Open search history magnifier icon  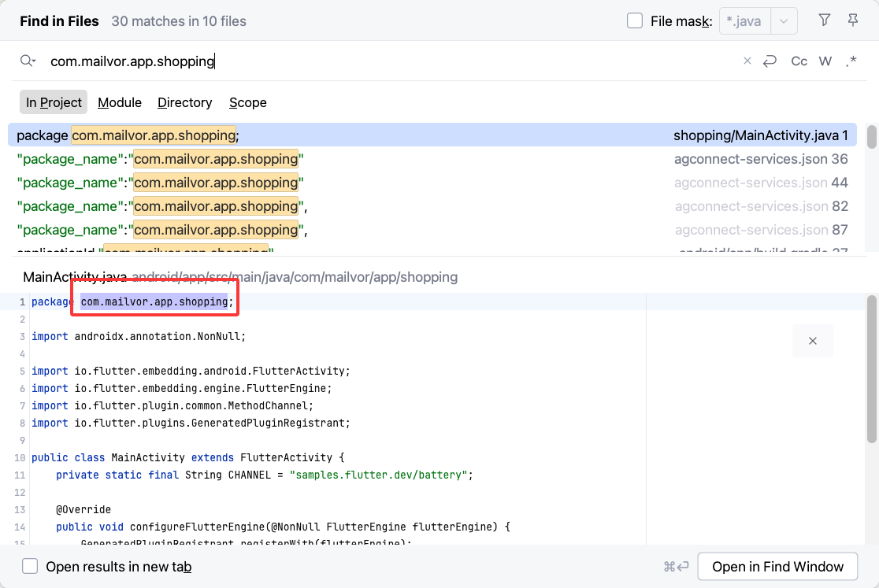[x=28, y=61]
